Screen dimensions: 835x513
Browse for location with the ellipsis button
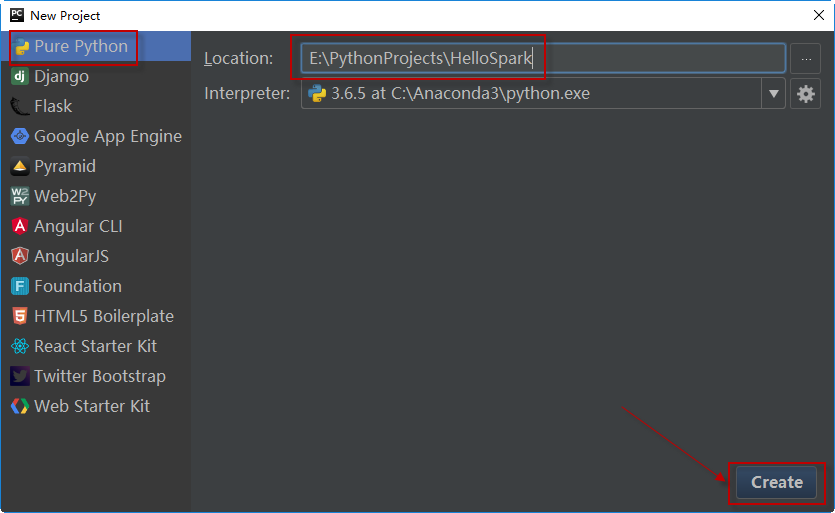click(805, 59)
